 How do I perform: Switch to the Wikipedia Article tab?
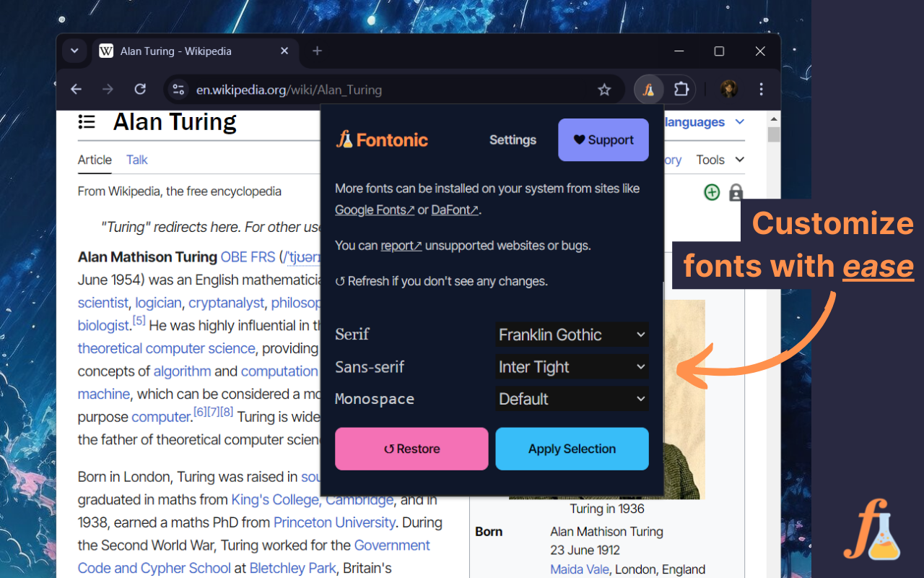95,160
